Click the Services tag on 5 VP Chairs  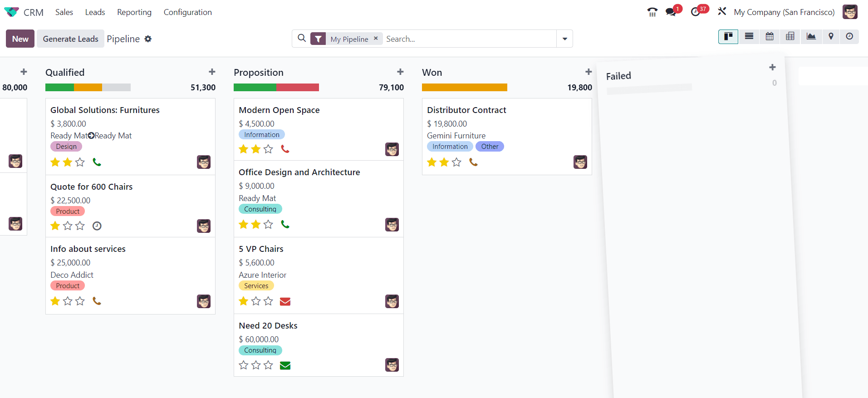(256, 286)
